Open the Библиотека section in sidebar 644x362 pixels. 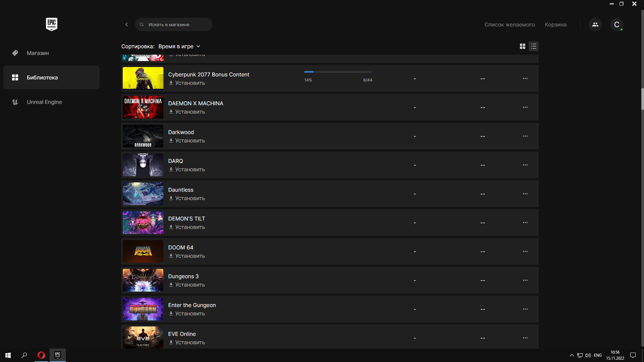51,77
